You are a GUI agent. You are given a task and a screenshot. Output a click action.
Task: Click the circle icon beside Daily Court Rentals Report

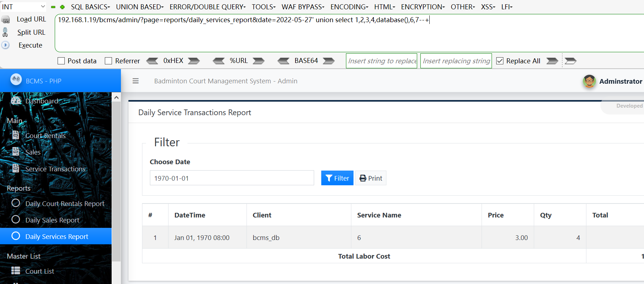16,203
